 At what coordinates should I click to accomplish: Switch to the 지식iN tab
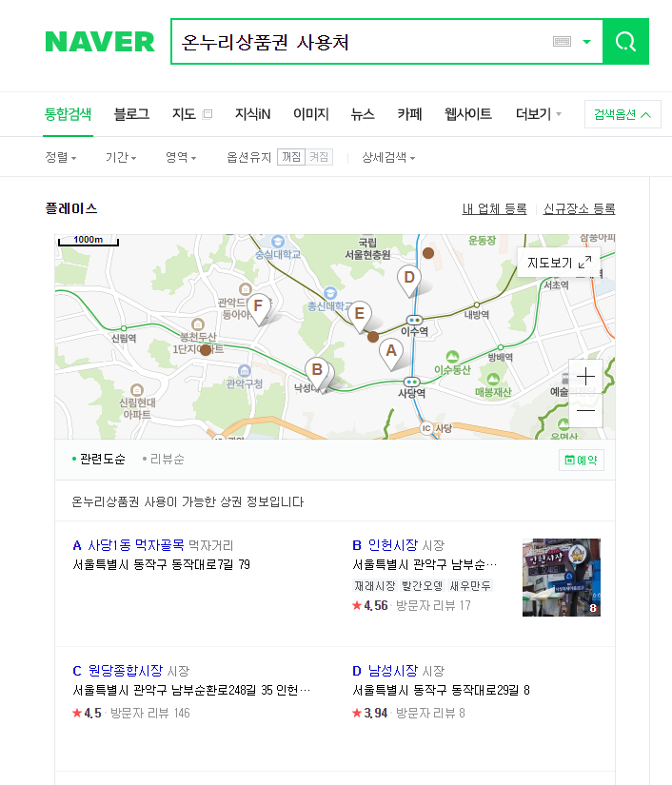pos(253,114)
